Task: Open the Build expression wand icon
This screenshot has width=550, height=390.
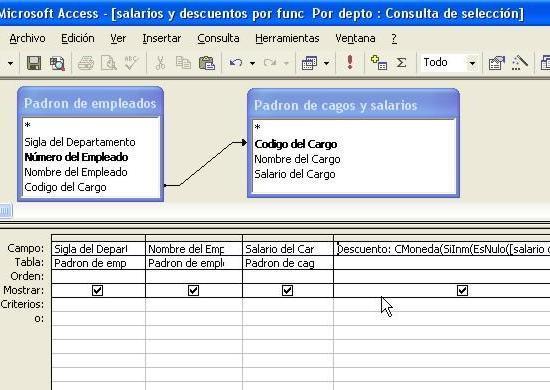Action: point(520,63)
